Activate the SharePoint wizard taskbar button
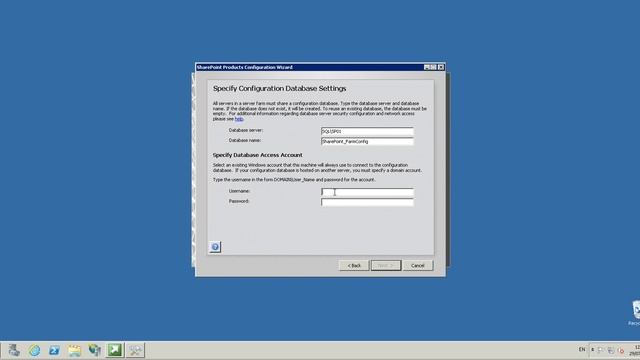Screen dimensions: 640x360 coord(135,350)
